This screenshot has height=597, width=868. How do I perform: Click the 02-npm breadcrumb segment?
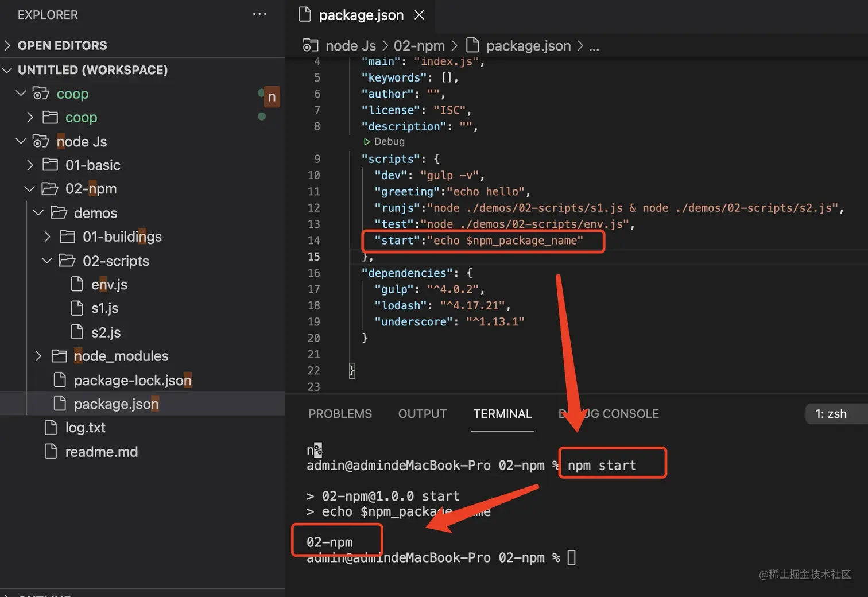point(419,46)
